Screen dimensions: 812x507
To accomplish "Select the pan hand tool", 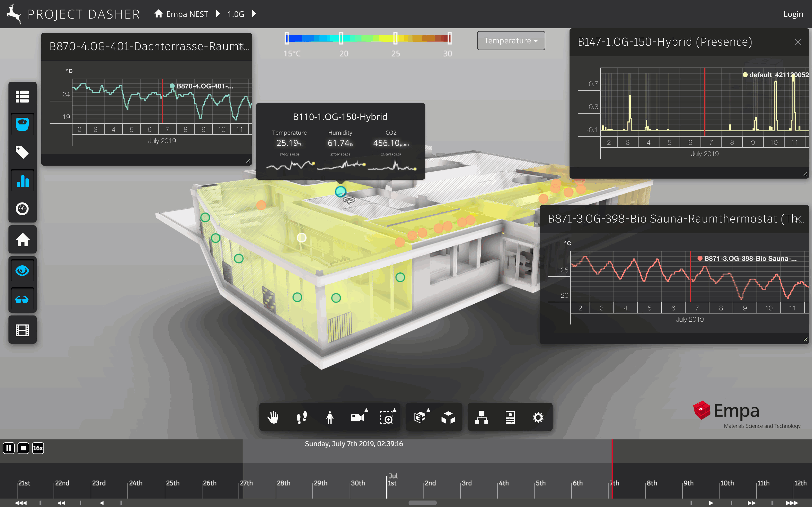I will click(273, 417).
